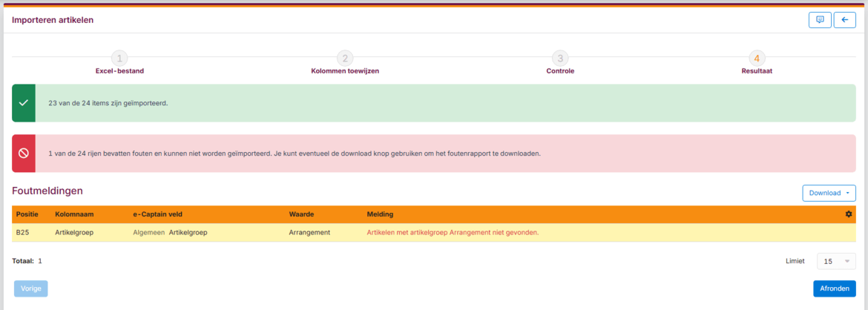The image size is (868, 310).
Task: Open the Download dropdown button
Action: point(829,193)
